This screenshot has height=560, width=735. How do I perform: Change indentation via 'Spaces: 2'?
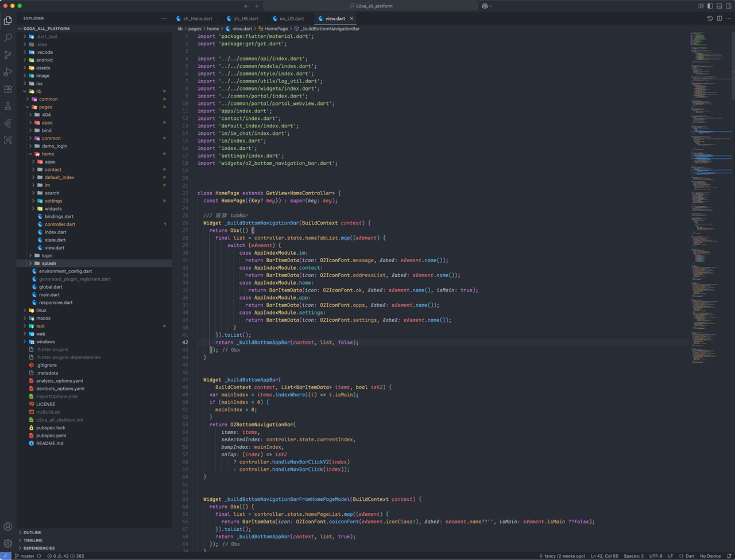634,556
